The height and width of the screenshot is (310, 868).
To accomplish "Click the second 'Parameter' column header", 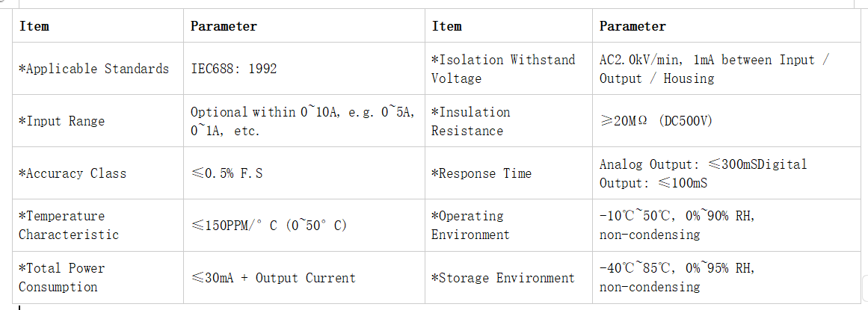I will [x=726, y=26].
